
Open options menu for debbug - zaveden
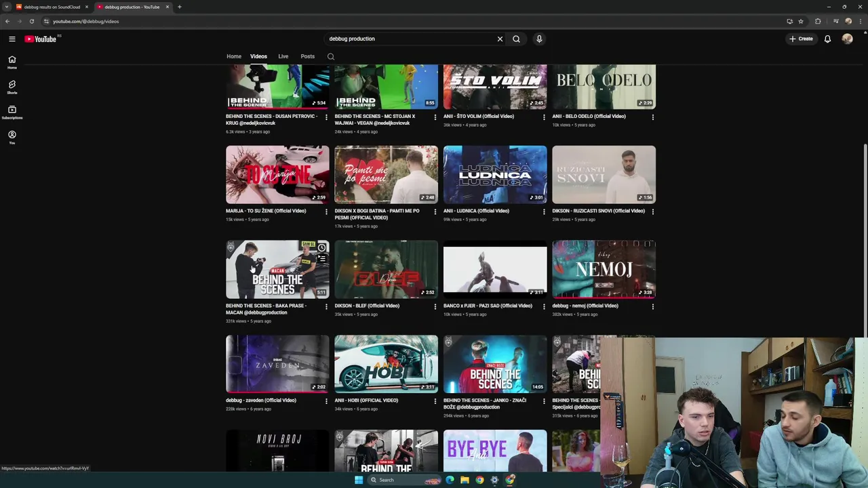(326, 401)
